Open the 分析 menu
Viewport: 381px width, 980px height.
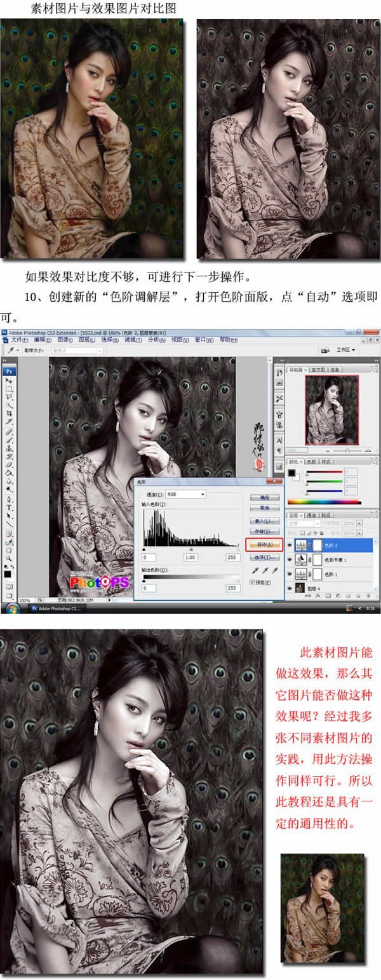click(156, 340)
